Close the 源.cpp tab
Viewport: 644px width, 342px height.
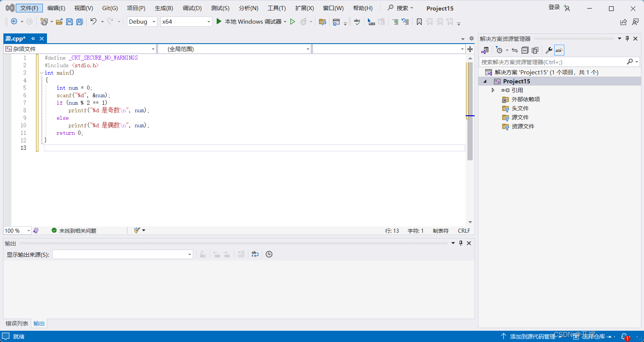(x=42, y=38)
